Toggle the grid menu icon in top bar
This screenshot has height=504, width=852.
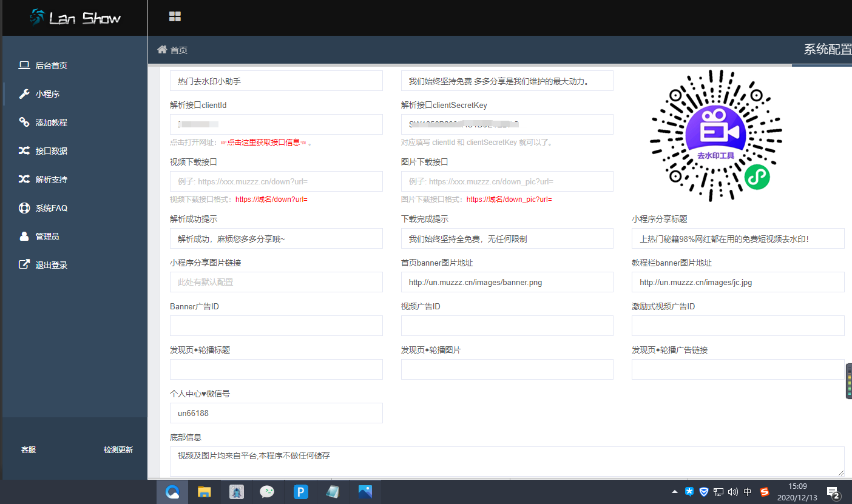pyautogui.click(x=175, y=16)
